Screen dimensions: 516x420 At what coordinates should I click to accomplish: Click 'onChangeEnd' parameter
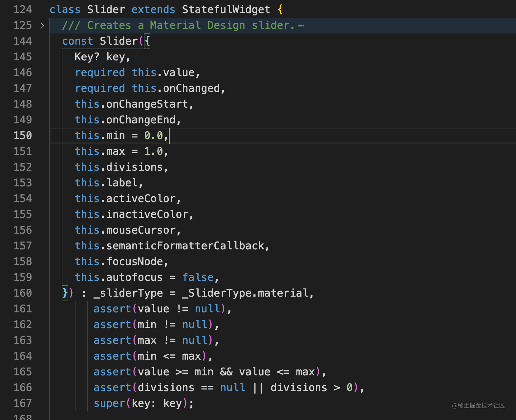(x=141, y=120)
